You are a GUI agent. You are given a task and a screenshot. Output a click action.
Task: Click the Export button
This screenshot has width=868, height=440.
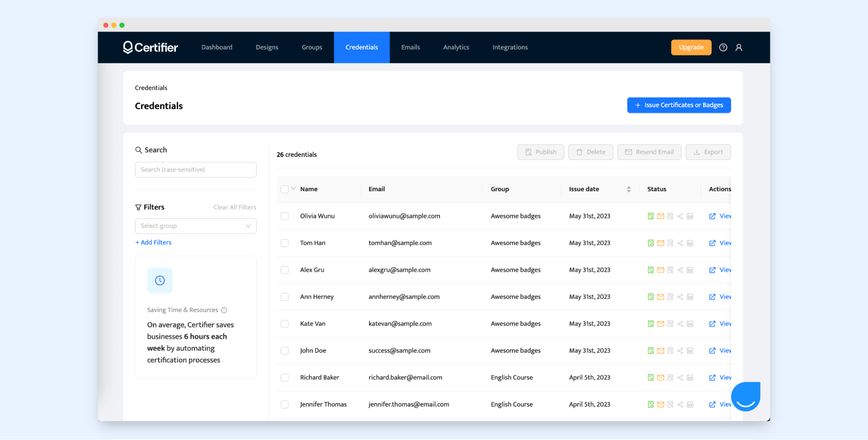click(x=708, y=152)
